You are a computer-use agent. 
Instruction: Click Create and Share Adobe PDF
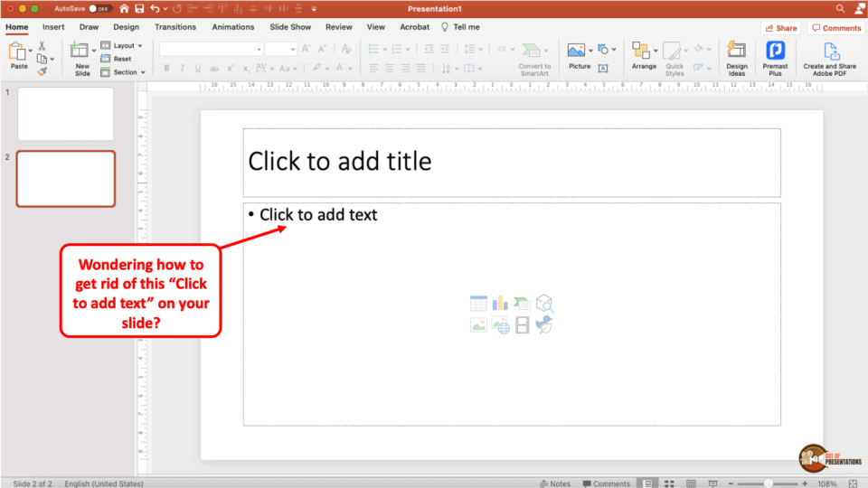[829, 58]
